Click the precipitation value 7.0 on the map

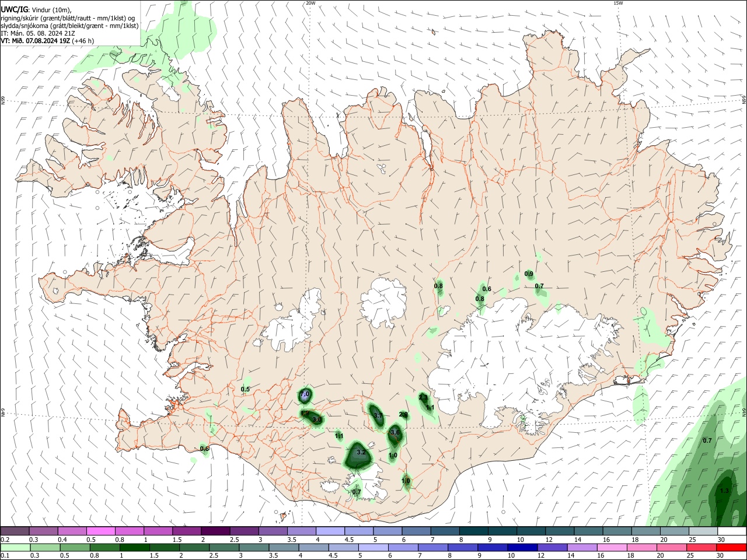tap(305, 395)
